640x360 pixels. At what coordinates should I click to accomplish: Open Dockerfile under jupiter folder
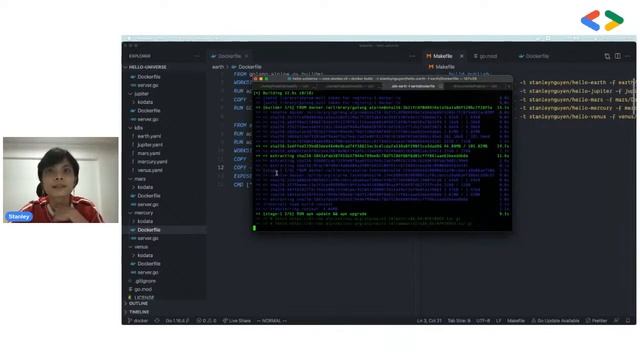click(149, 111)
